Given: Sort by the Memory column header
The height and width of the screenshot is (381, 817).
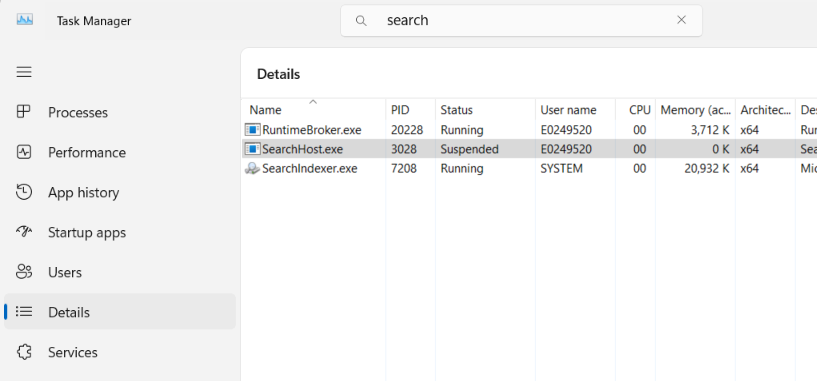Looking at the screenshot, I should pyautogui.click(x=696, y=109).
